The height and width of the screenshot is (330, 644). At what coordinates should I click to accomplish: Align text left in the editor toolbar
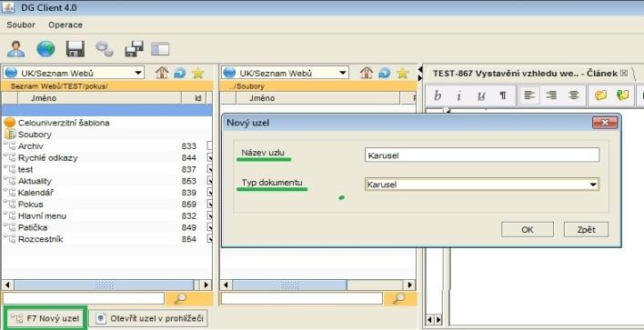pos(529,95)
